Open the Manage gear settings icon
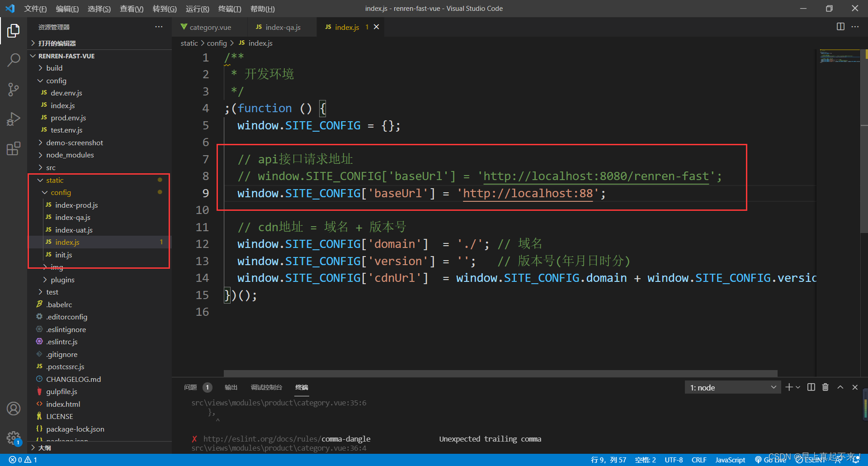868x466 pixels. pyautogui.click(x=14, y=438)
